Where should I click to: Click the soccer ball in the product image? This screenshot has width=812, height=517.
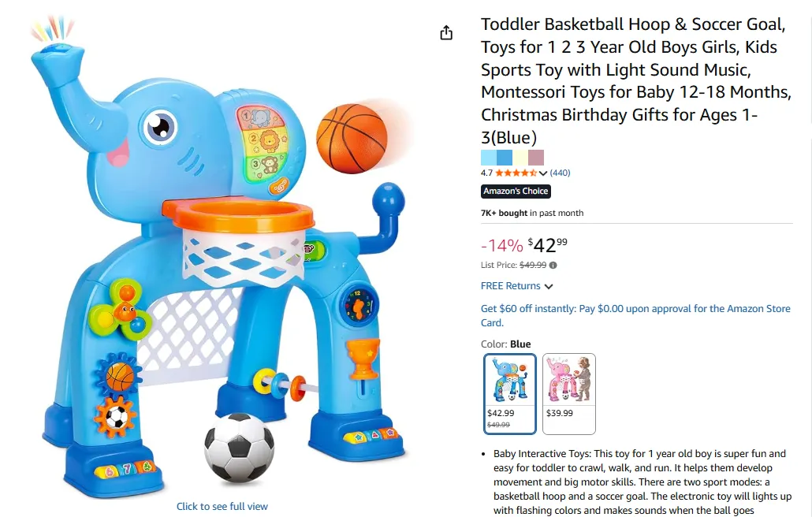coord(239,447)
